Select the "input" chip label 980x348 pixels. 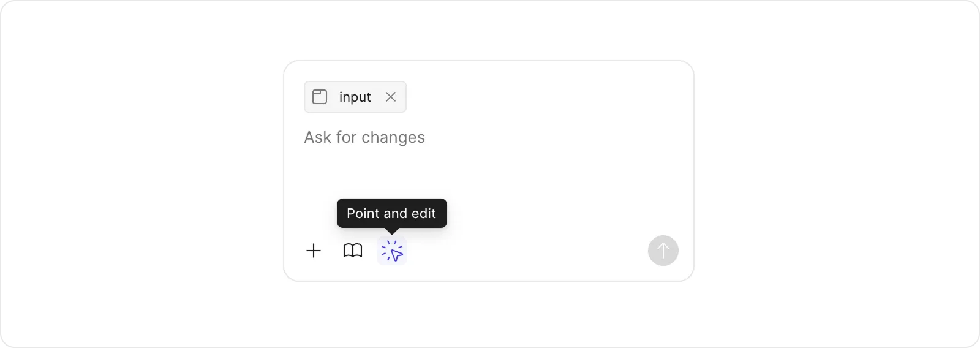[x=355, y=97]
